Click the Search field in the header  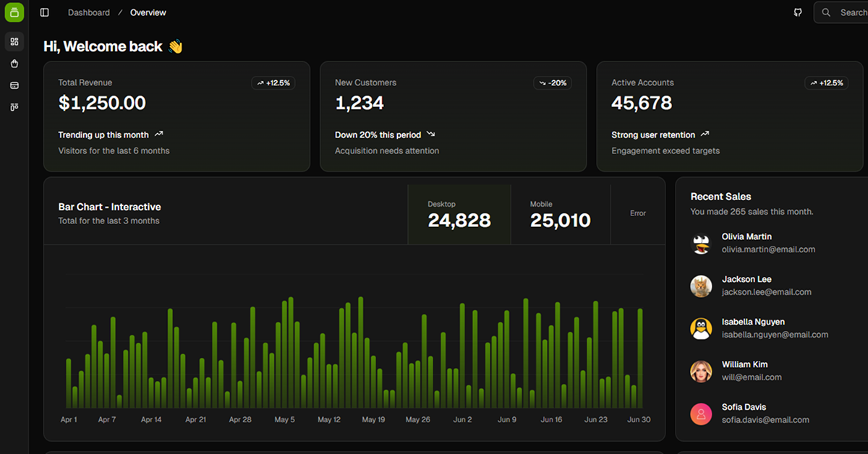coord(841,12)
